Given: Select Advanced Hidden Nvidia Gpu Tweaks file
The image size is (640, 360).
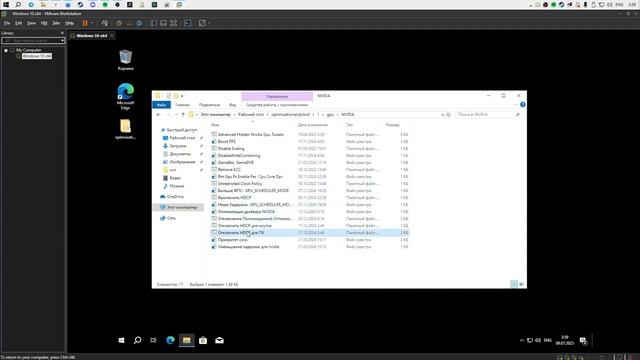Looking at the screenshot, I should [251, 134].
